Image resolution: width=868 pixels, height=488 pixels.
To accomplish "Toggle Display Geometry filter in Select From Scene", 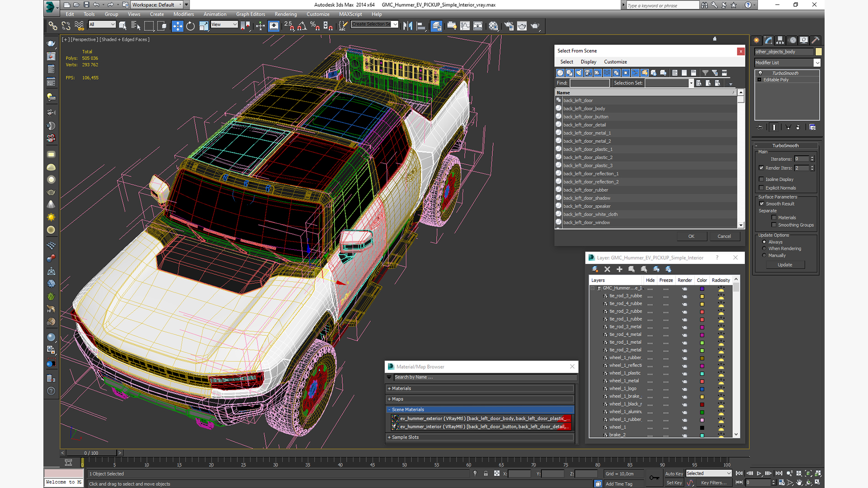I will click(x=560, y=73).
